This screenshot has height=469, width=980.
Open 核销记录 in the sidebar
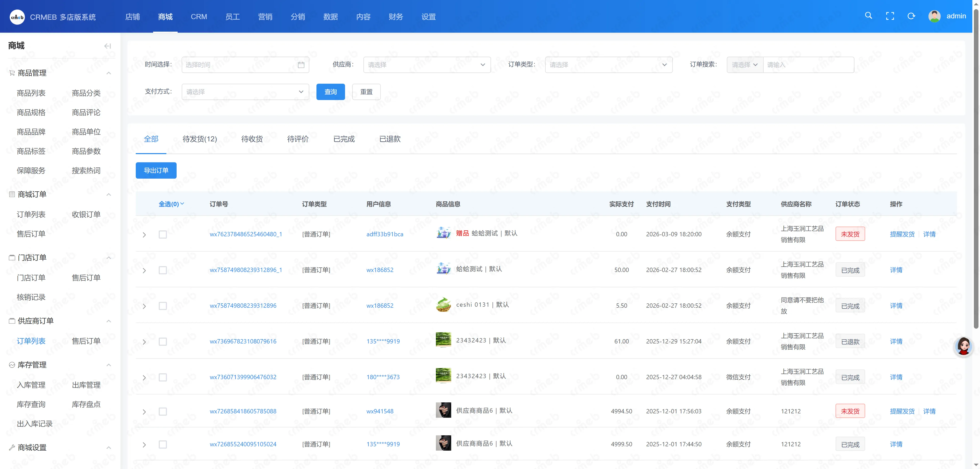[31, 297]
